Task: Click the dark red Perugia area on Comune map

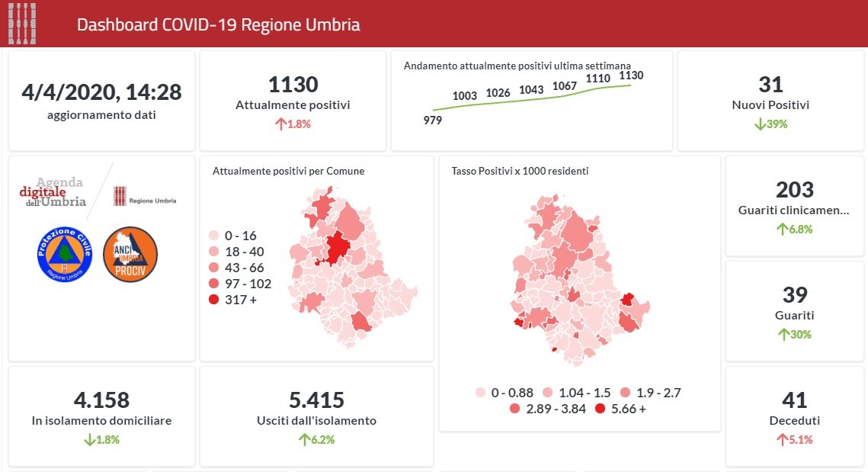Action: [x=335, y=248]
